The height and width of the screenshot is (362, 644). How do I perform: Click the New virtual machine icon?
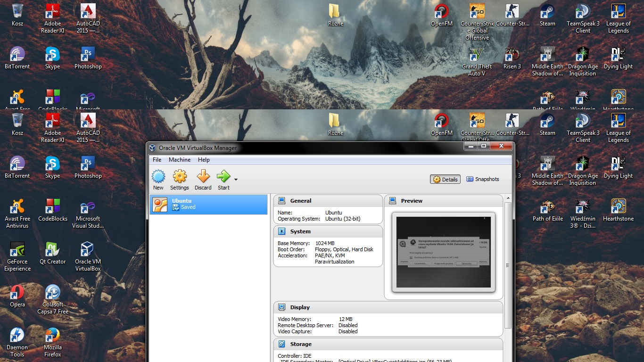158,177
